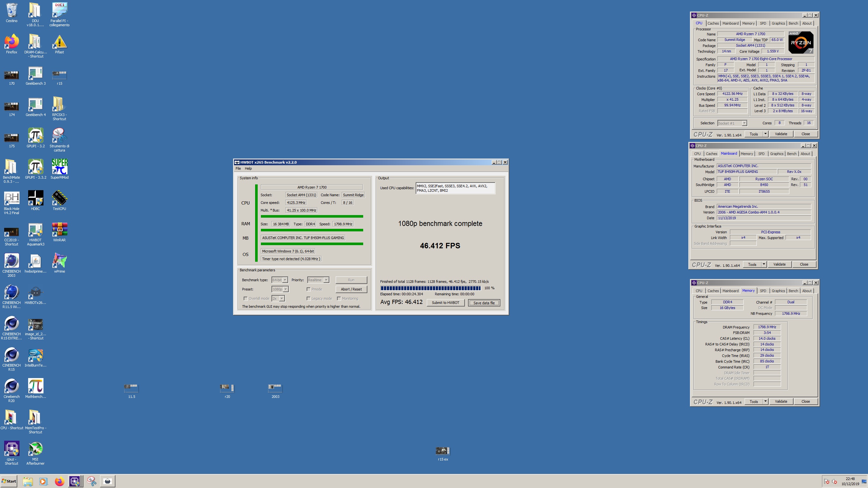868x488 pixels.
Task: Open hwbotprime desktop icon
Action: tap(35, 263)
